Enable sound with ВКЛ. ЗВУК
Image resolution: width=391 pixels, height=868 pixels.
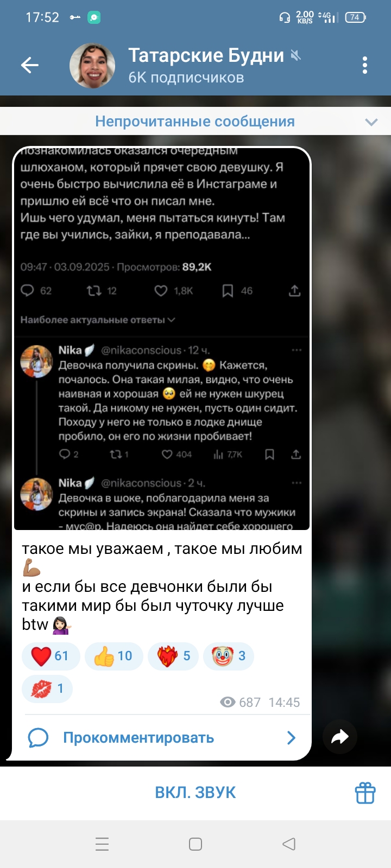(x=195, y=793)
